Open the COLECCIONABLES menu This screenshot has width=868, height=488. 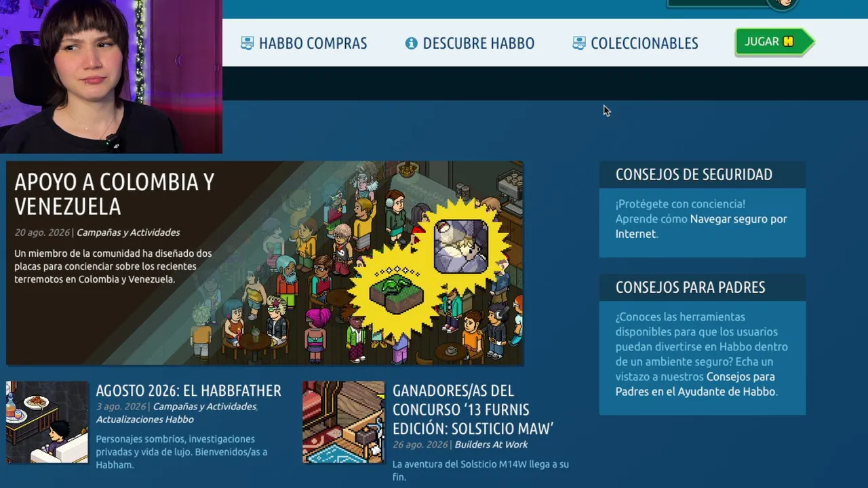635,43
